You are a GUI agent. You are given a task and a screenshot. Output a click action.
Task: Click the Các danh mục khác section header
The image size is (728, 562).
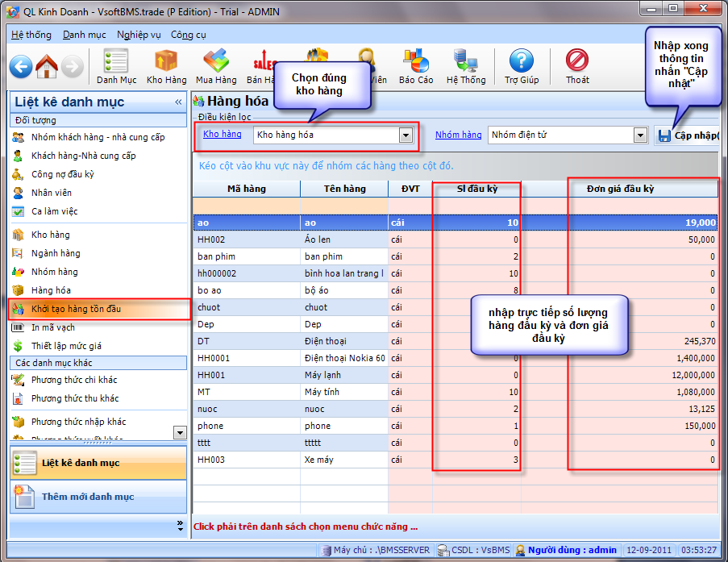click(x=98, y=363)
